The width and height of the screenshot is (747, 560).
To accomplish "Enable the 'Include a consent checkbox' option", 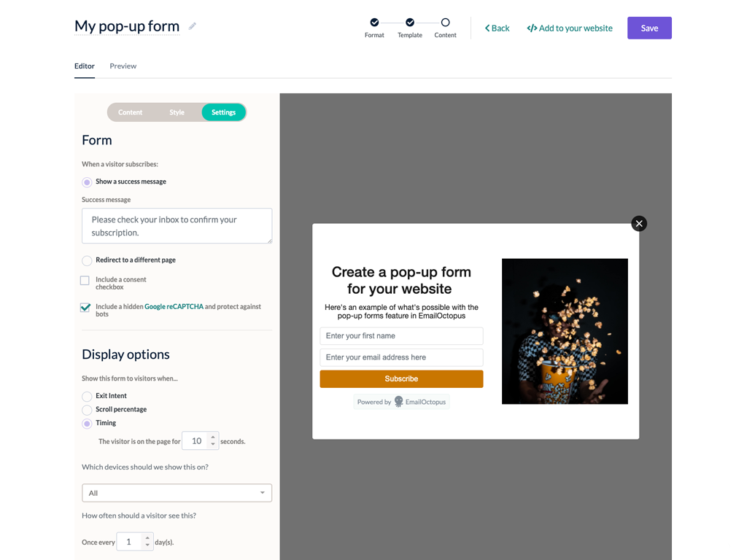I will click(x=85, y=280).
